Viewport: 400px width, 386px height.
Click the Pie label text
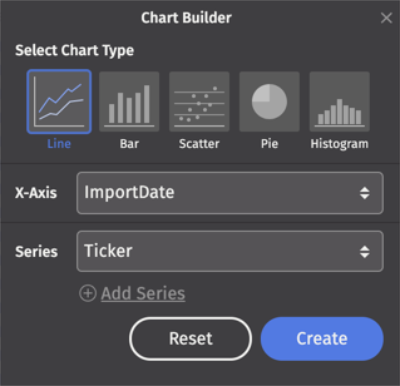269,144
